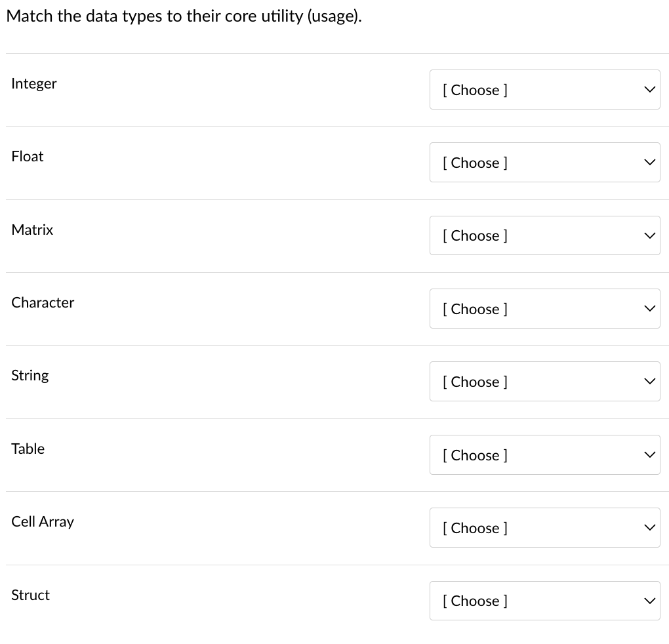
Task: Select the Struct label text
Action: [30, 595]
